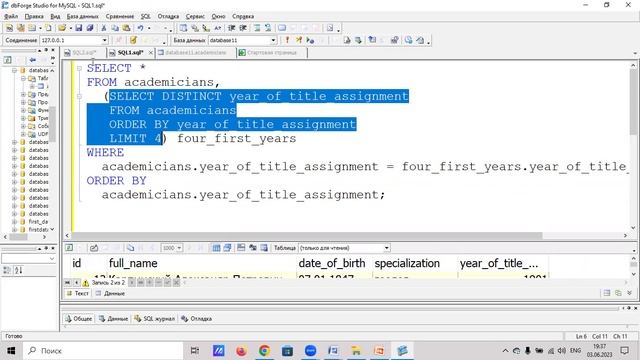Viewport: 640px width, 360px height.
Task: Click the Edit connection pencil icon
Action: point(133,40)
